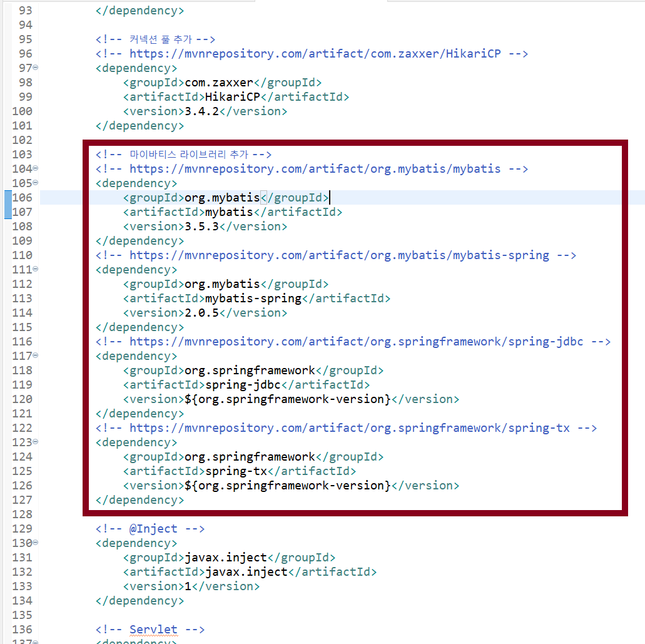Click the artifactId value mybatis-spring
645x644 pixels.
coord(253,299)
